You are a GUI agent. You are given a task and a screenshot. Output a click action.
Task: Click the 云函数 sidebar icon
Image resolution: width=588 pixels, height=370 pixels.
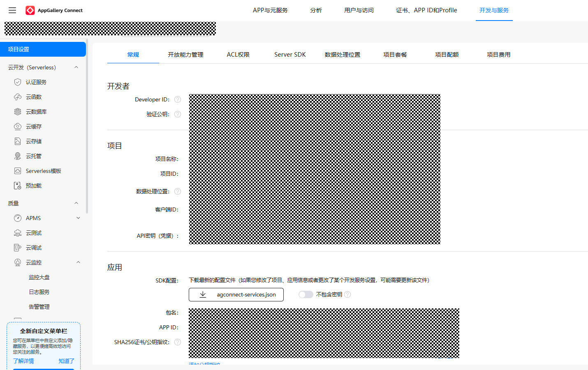coord(18,97)
